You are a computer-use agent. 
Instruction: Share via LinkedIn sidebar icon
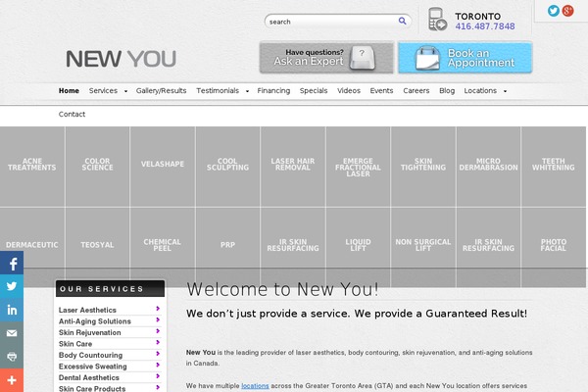(x=12, y=310)
